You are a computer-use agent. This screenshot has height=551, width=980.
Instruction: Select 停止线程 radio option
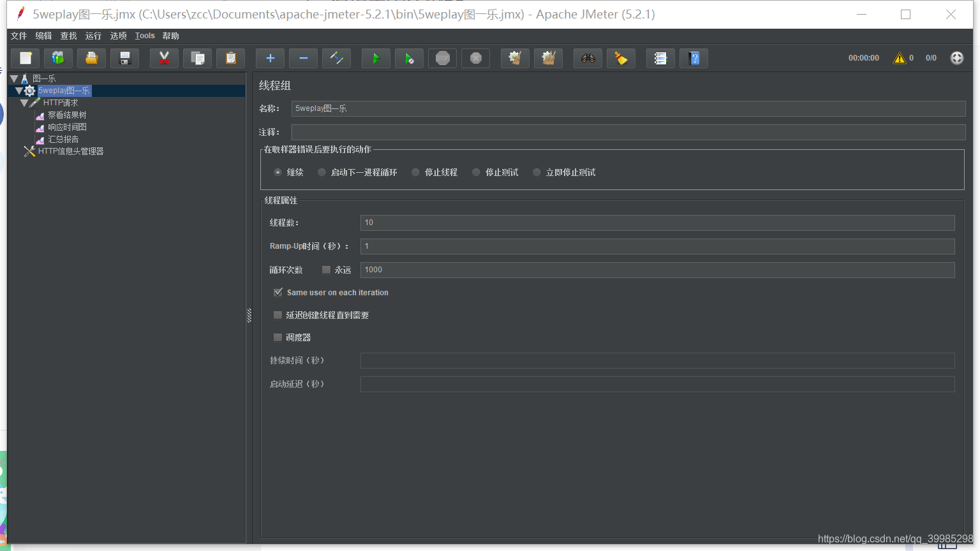click(x=415, y=172)
